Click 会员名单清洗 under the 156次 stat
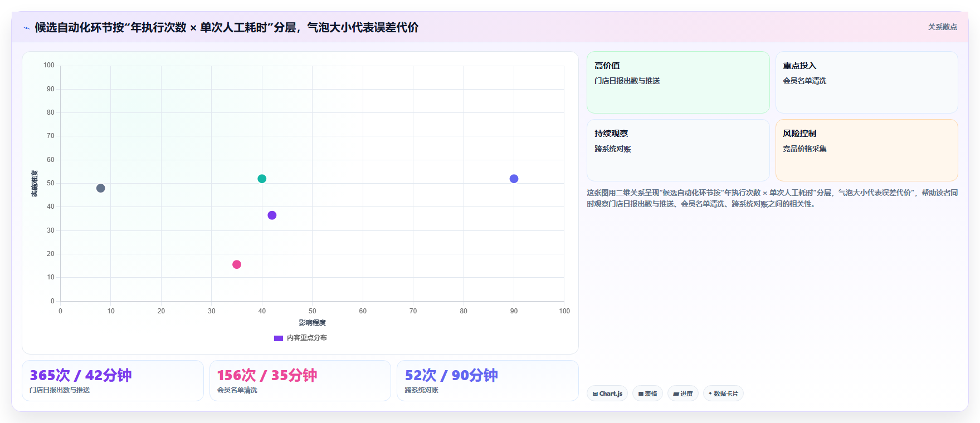Screen dimensions: 980x423 237,390
